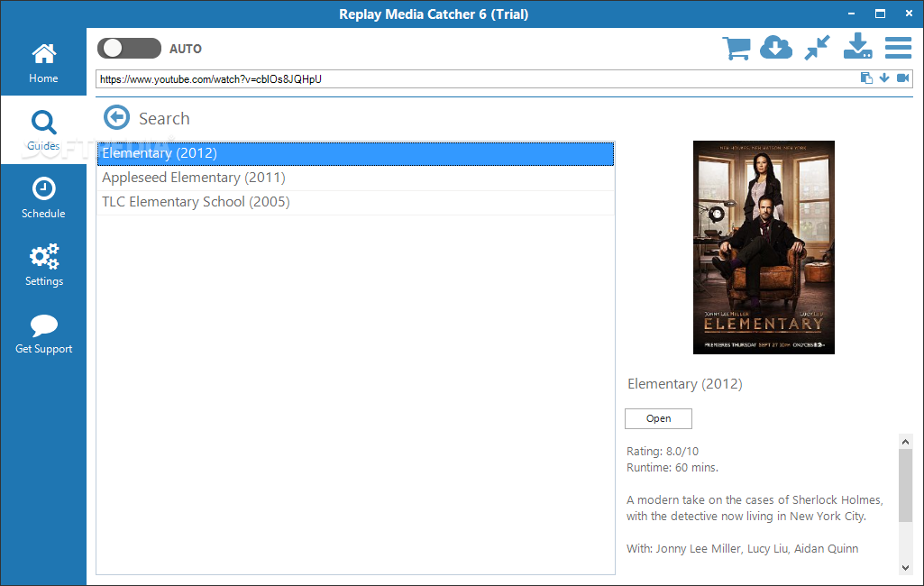Maximize the Replay Media Catcher window
Viewport: 924px width, 586px height.
(x=881, y=14)
